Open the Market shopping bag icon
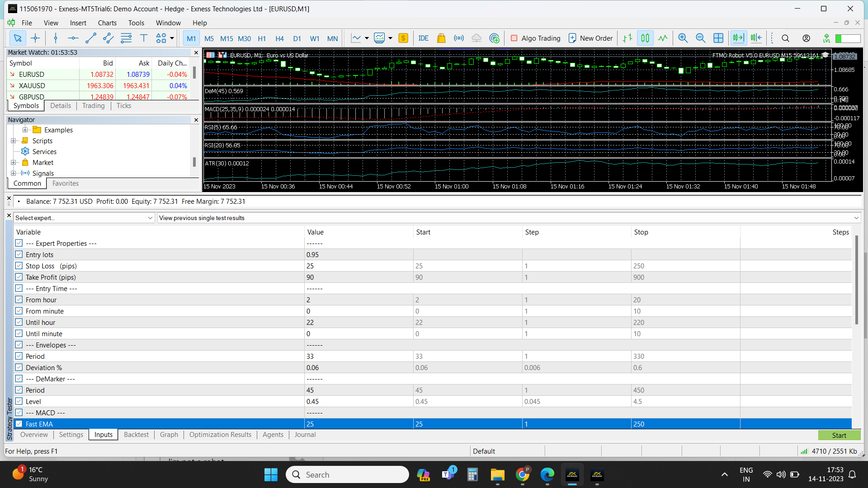The height and width of the screenshot is (488, 868). (441, 38)
